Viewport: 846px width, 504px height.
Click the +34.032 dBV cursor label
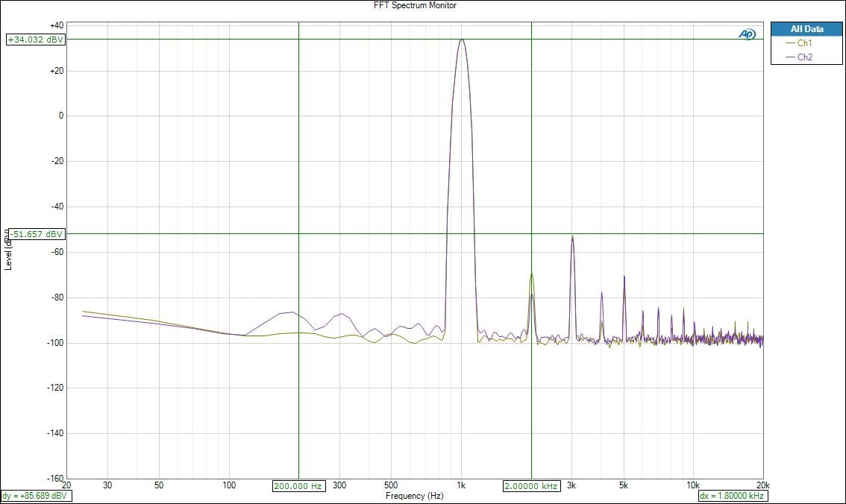point(35,40)
